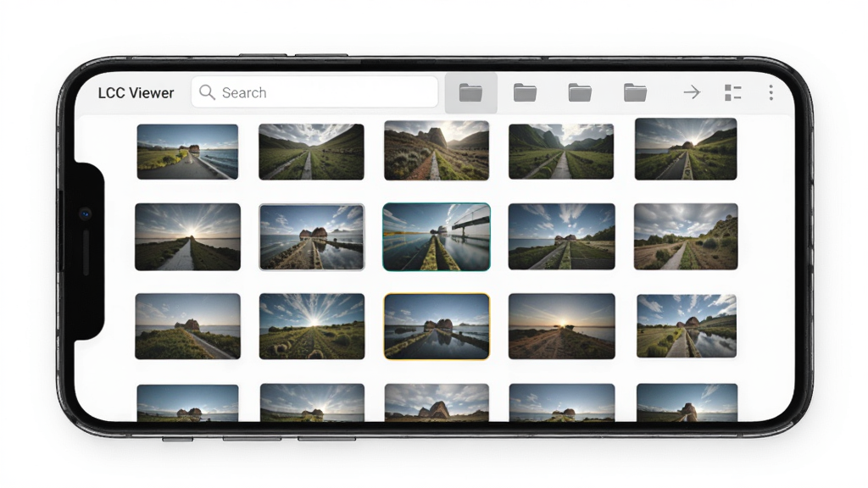Open first thumbnail in the third row
Image resolution: width=868 pixels, height=488 pixels.
[187, 326]
